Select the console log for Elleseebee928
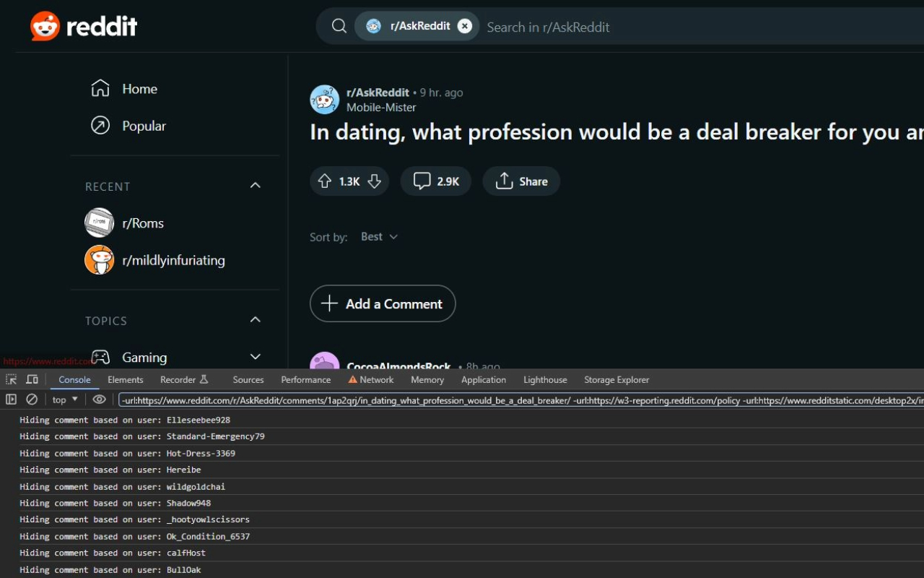This screenshot has width=924, height=578. [x=462, y=420]
